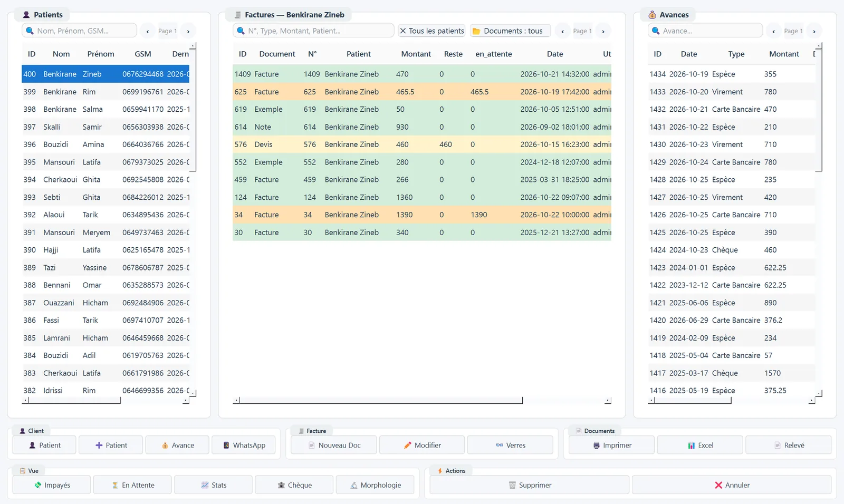Select patient row 390 Hajji Latifa
The height and width of the screenshot is (504, 844).
coord(105,250)
